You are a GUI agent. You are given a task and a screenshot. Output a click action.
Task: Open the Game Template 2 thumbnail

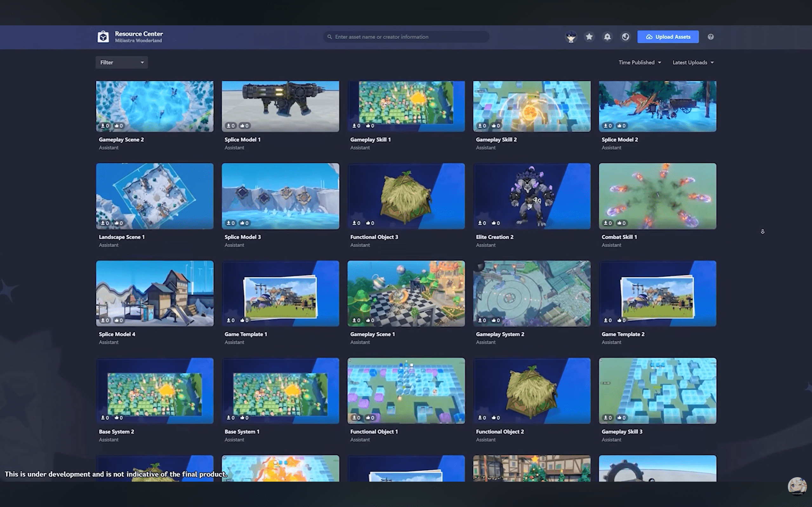tap(658, 293)
